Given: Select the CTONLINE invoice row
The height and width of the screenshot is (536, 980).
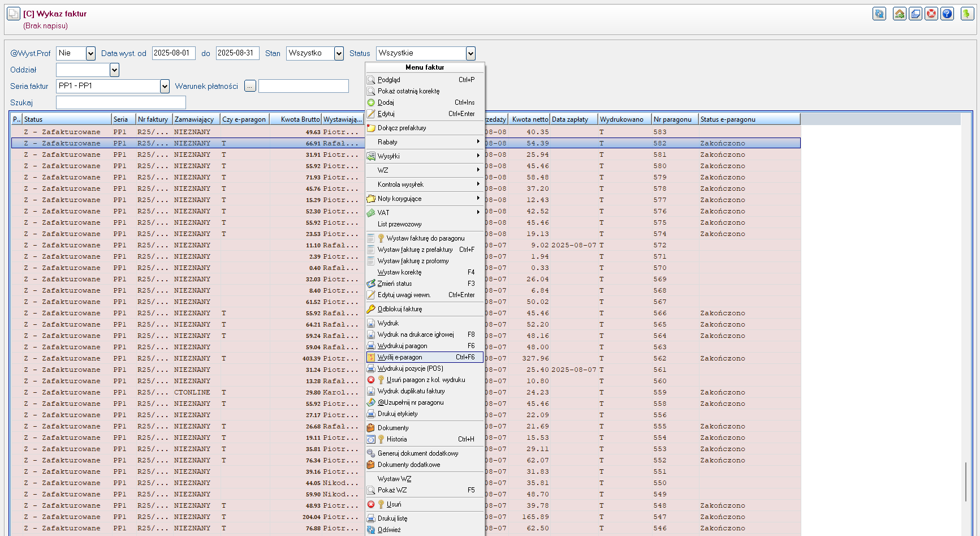Looking at the screenshot, I should coord(406,392).
